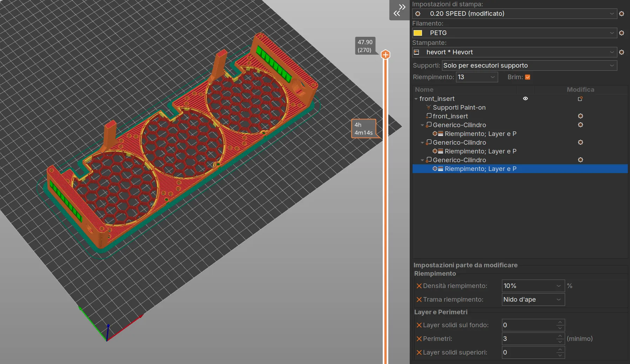The height and width of the screenshot is (364, 630).
Task: Collapse the sidebar with the double-arrow icon
Action: point(399,10)
